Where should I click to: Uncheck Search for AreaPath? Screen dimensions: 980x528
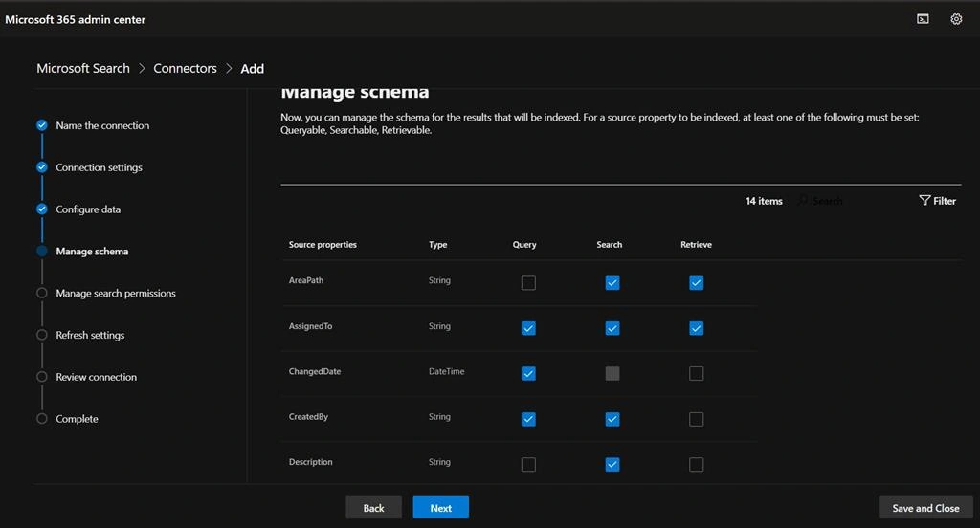point(612,283)
